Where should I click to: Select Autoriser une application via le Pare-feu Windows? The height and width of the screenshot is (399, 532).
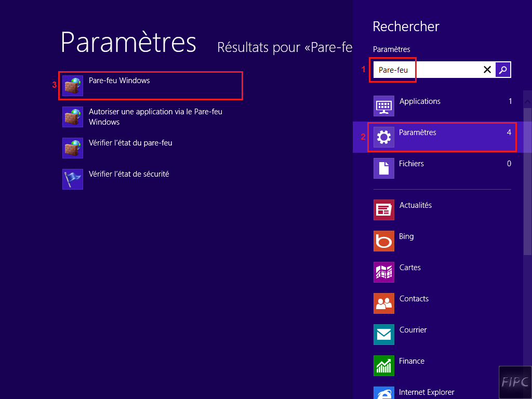(x=155, y=117)
